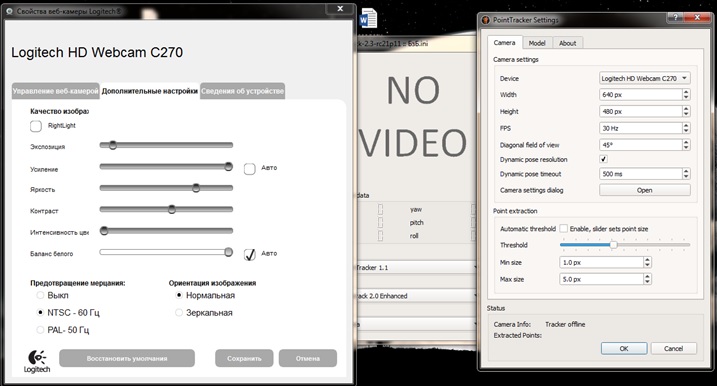
Task: Select the Выкл flicker radio button
Action: 40,295
